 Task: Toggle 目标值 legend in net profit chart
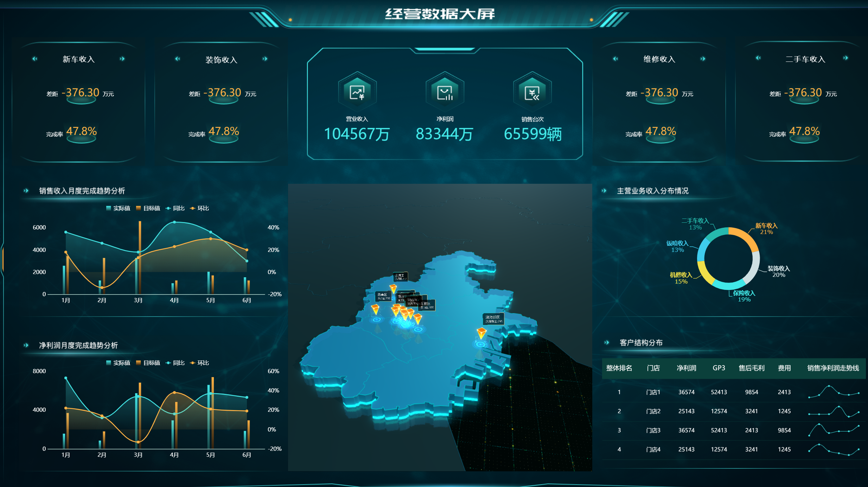pos(148,363)
